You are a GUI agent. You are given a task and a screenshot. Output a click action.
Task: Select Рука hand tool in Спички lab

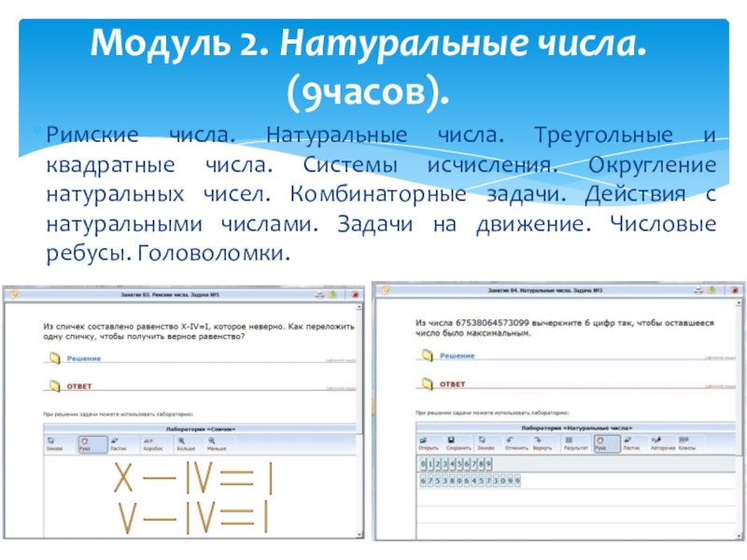click(x=92, y=444)
